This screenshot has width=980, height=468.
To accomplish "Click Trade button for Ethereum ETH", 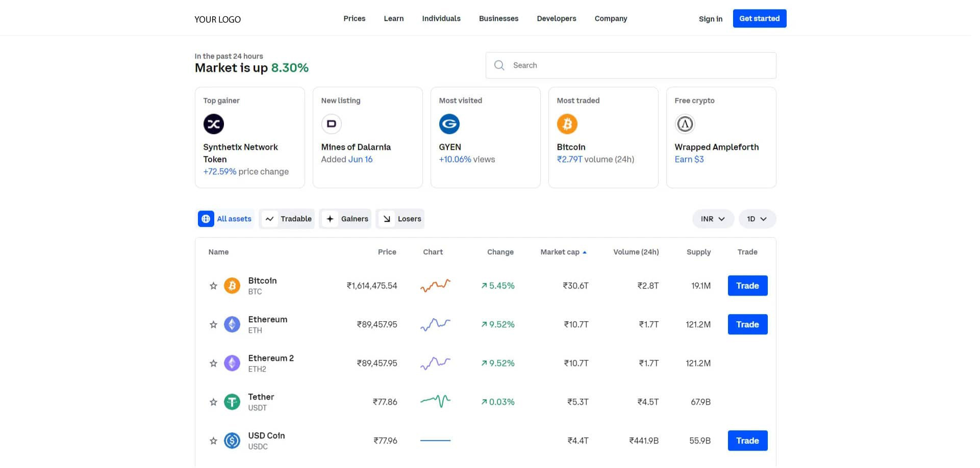I will pos(747,324).
